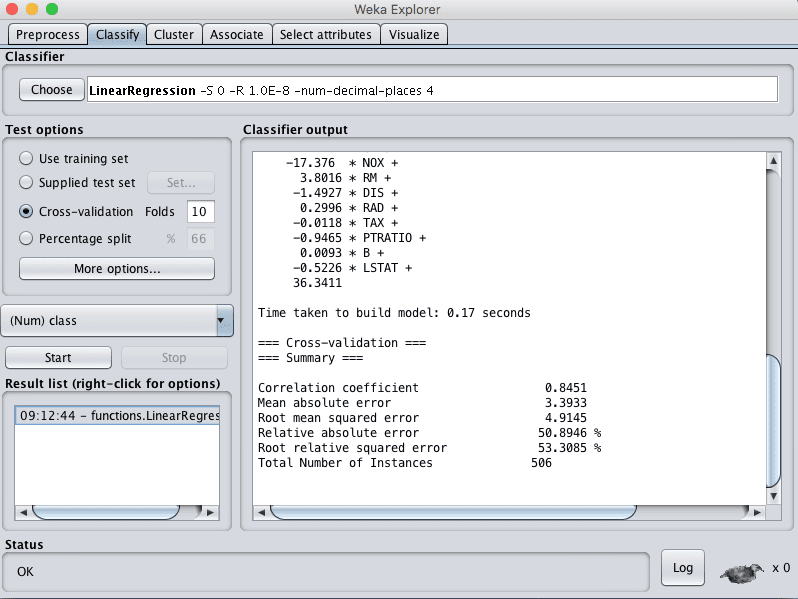The width and height of the screenshot is (798, 599).
Task: Click the down arrow of output vertical scrollbar
Action: [x=773, y=496]
